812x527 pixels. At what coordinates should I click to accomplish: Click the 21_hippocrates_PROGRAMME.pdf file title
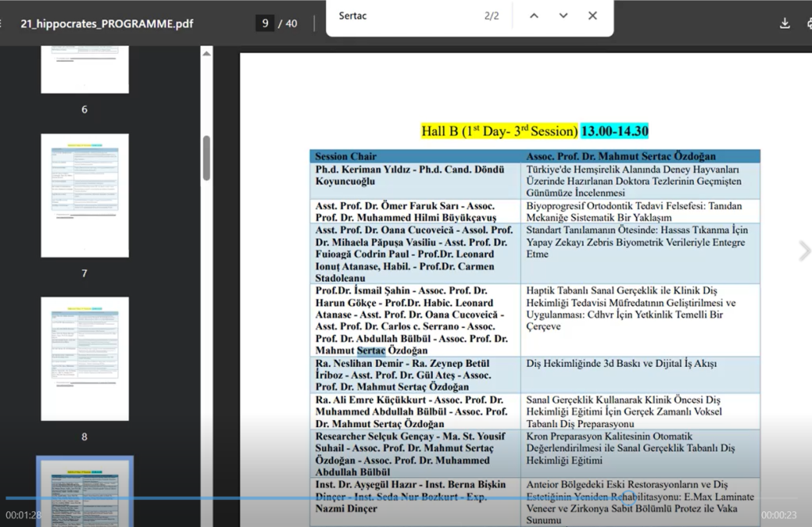pyautogui.click(x=107, y=24)
